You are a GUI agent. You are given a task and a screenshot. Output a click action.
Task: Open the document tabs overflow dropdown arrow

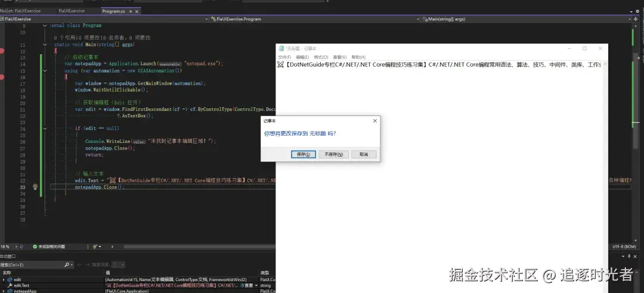click(x=631, y=11)
